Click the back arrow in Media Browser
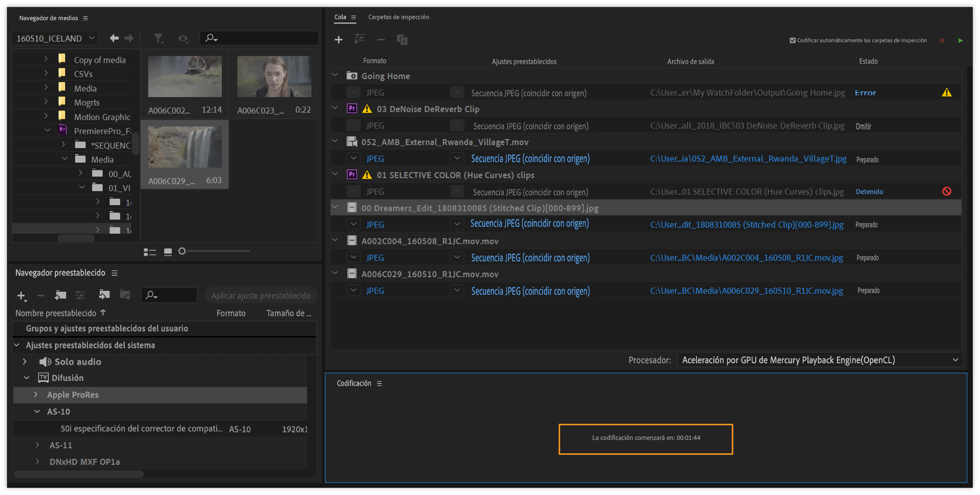 (114, 38)
